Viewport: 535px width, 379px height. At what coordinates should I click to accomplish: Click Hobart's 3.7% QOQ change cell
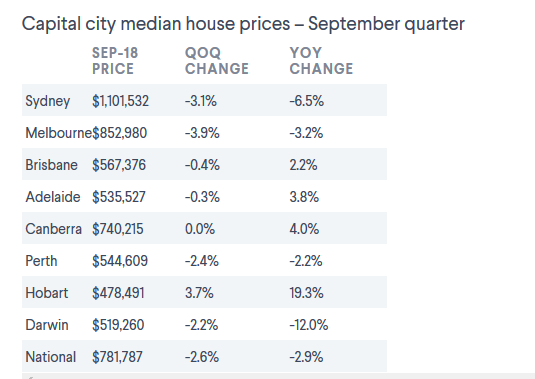pos(199,293)
